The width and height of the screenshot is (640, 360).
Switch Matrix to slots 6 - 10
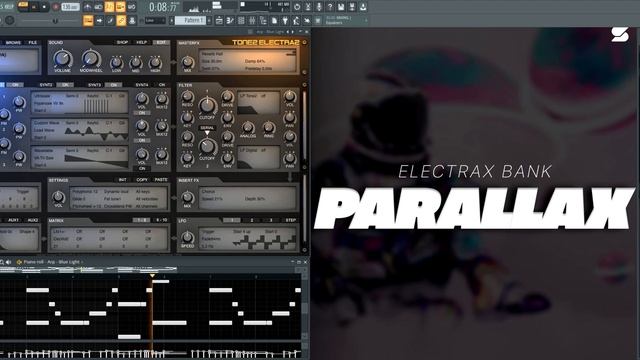(161, 220)
